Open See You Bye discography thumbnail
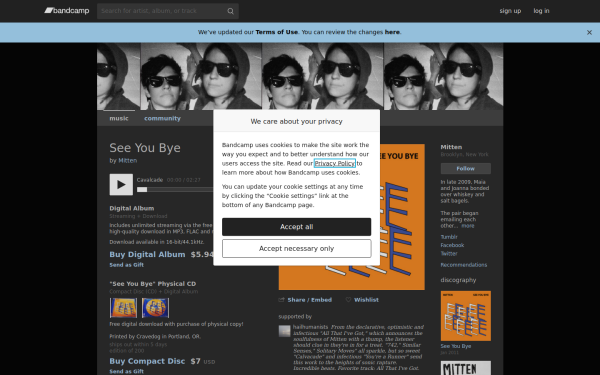Screen dimensions: 600x375 pyautogui.click(x=466, y=316)
